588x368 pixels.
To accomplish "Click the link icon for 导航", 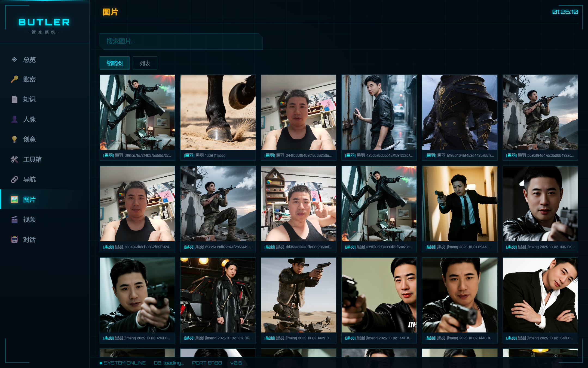I will (x=14, y=179).
